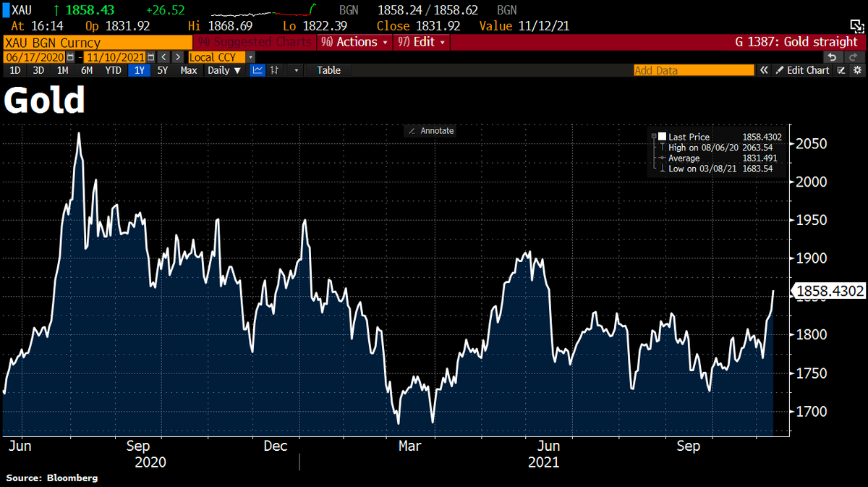The height and width of the screenshot is (487, 868).
Task: Open the Daily frequency dropdown
Action: (224, 70)
